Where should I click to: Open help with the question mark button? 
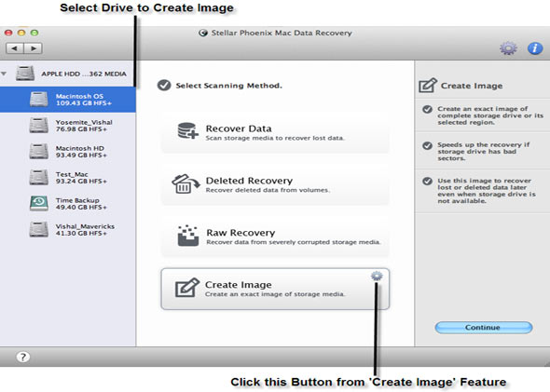(x=23, y=357)
